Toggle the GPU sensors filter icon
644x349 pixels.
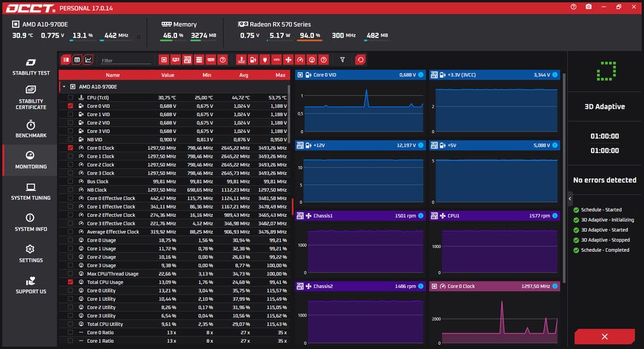point(176,60)
